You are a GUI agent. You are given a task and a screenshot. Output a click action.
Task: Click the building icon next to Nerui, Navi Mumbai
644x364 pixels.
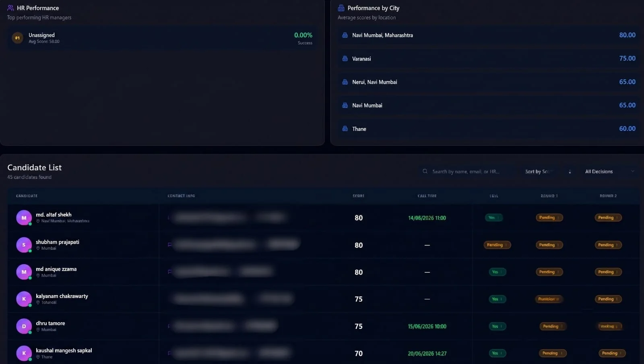pos(345,82)
